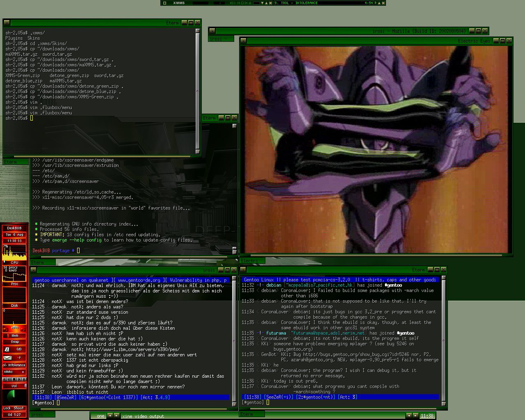Click the DeskBOB hostname label in GKrellM
The width and height of the screenshot is (525, 420).
coord(14,228)
